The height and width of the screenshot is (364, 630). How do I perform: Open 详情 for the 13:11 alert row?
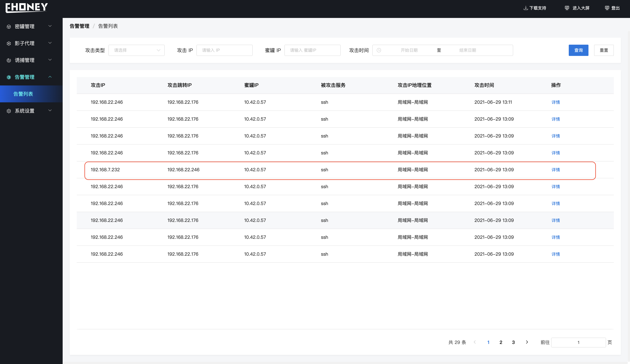556,102
